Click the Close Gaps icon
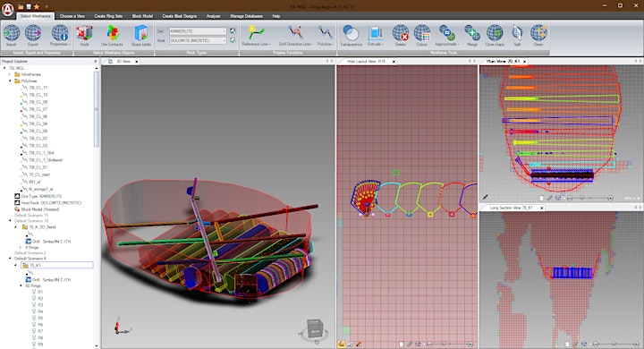644x349 pixels. (x=495, y=33)
